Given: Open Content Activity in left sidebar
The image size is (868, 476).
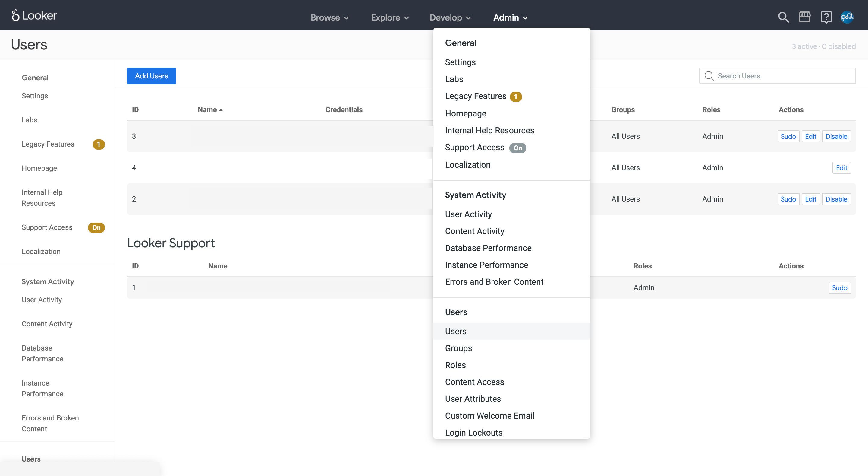Looking at the screenshot, I should click(47, 324).
